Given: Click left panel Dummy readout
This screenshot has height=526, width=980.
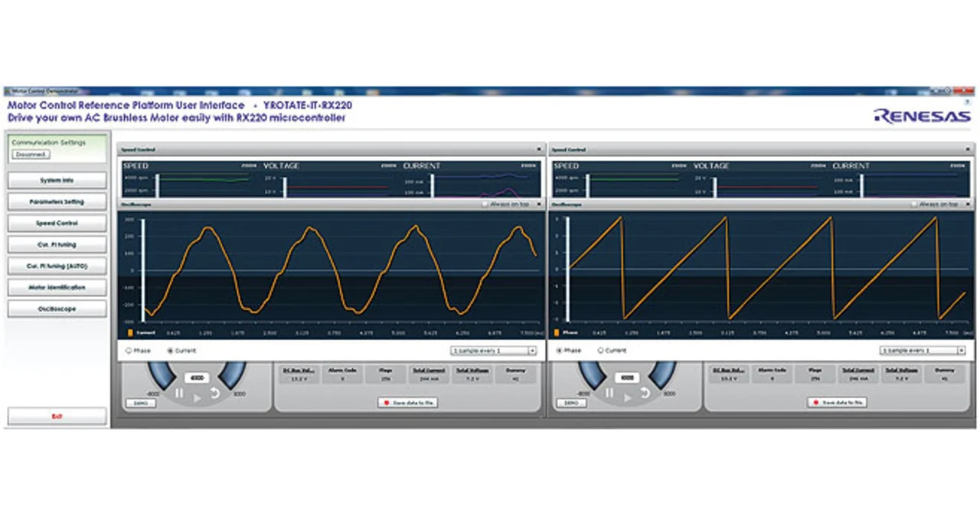Looking at the screenshot, I should coord(517,374).
